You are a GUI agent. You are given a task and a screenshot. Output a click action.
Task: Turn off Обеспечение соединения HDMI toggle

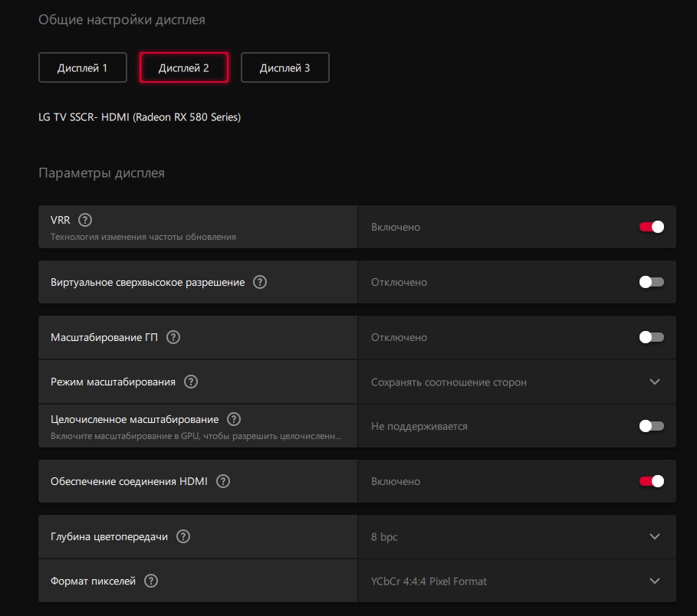651,481
